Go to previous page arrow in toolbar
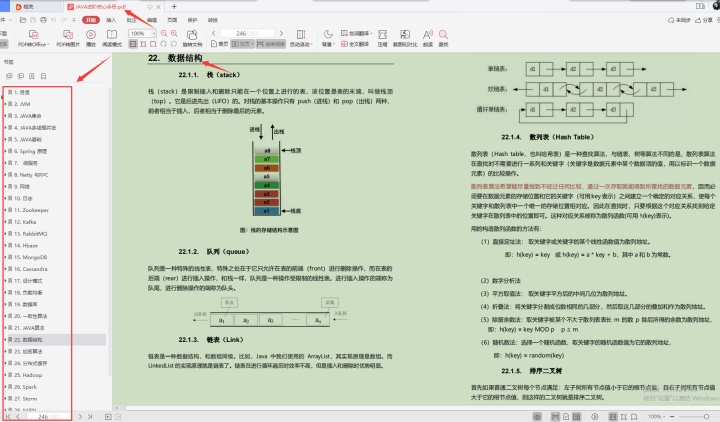The height and width of the screenshot is (422, 720). (214, 34)
